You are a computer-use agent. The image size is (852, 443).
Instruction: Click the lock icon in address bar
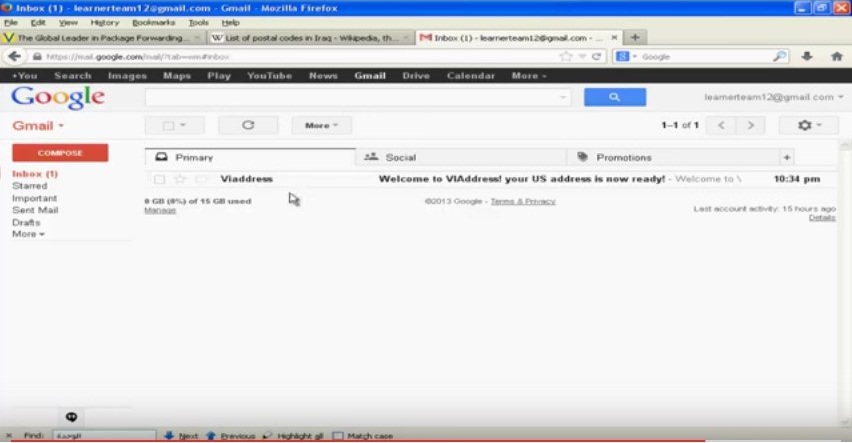click(37, 57)
